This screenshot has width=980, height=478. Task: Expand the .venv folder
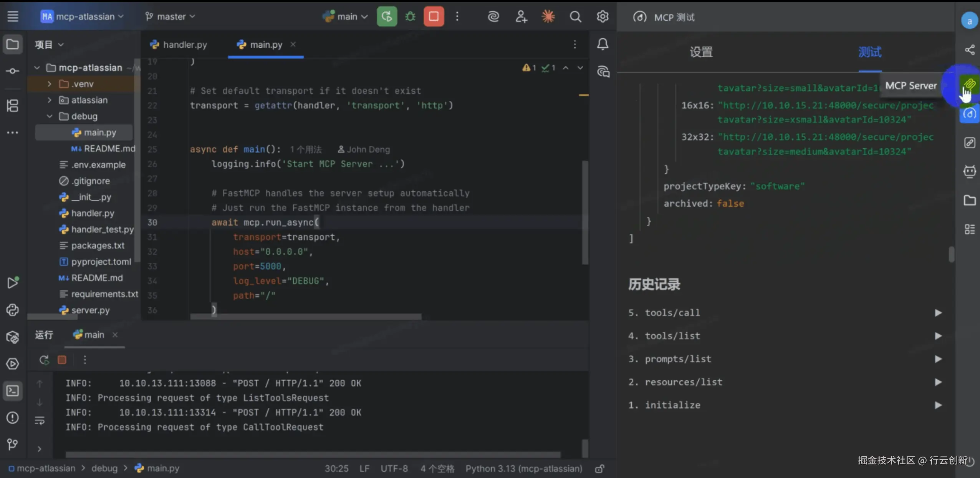click(x=49, y=84)
